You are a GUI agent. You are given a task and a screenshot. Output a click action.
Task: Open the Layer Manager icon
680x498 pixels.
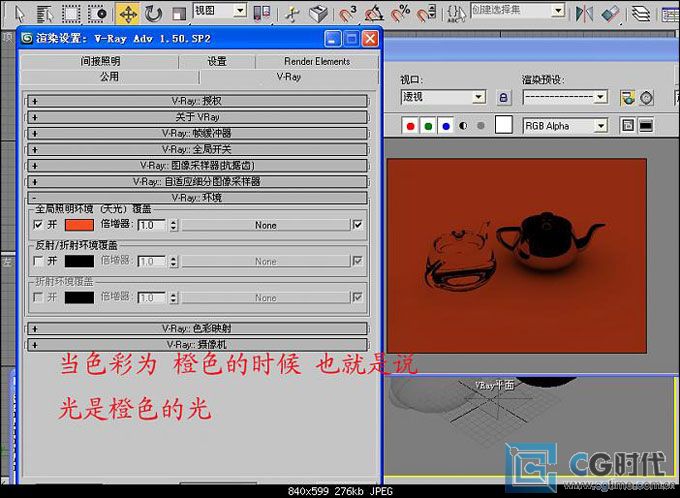641,13
